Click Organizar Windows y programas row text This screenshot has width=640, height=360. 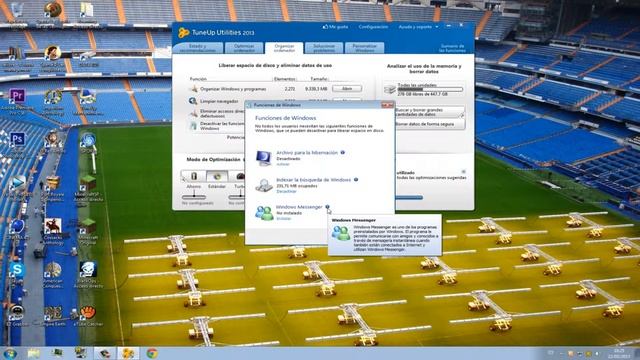(x=233, y=89)
